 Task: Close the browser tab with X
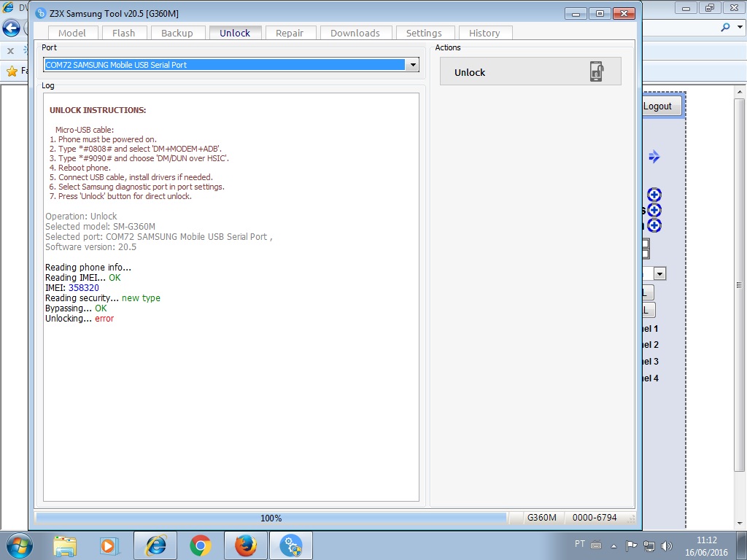(x=10, y=50)
